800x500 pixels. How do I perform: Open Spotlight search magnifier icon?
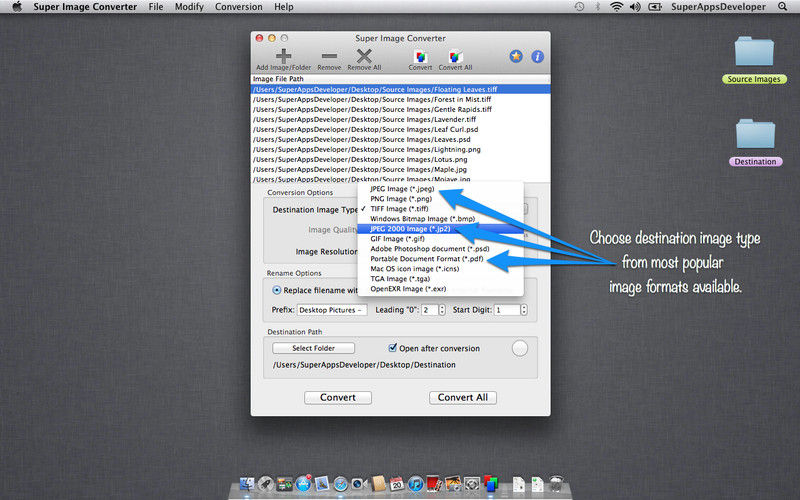pos(782,7)
